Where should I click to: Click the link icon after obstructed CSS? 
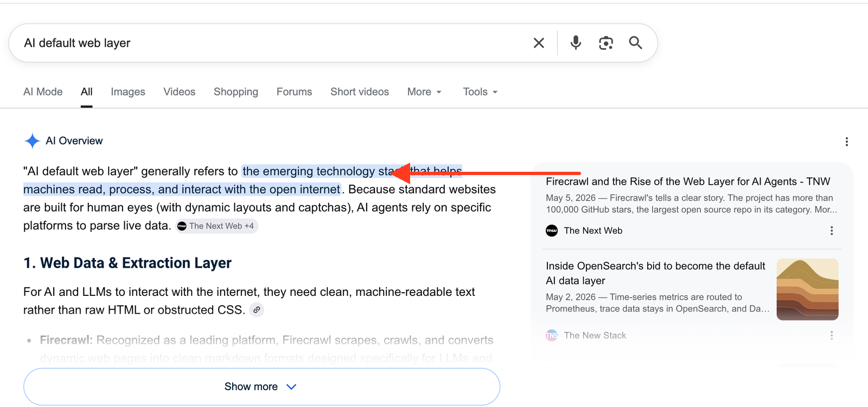click(257, 310)
